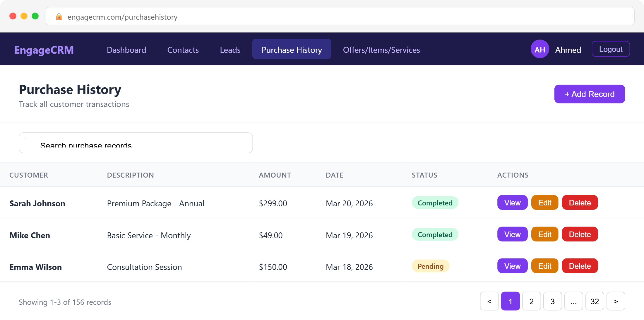This screenshot has height=320, width=644.
Task: Go to previous page arrow
Action: point(489,301)
